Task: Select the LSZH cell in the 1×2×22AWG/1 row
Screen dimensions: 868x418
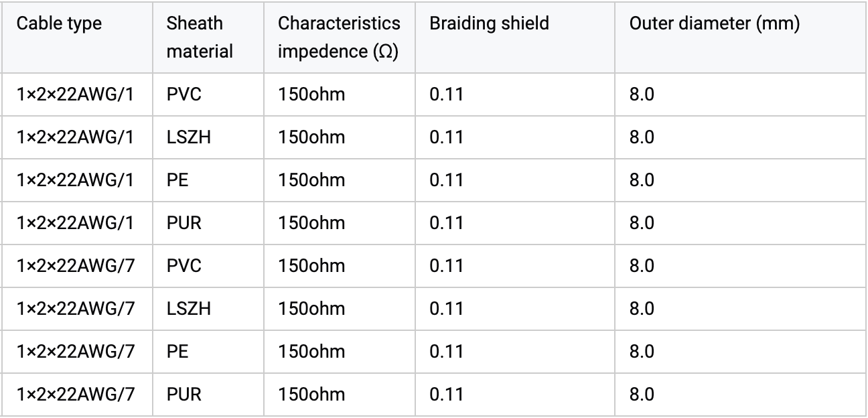Action: [208, 137]
